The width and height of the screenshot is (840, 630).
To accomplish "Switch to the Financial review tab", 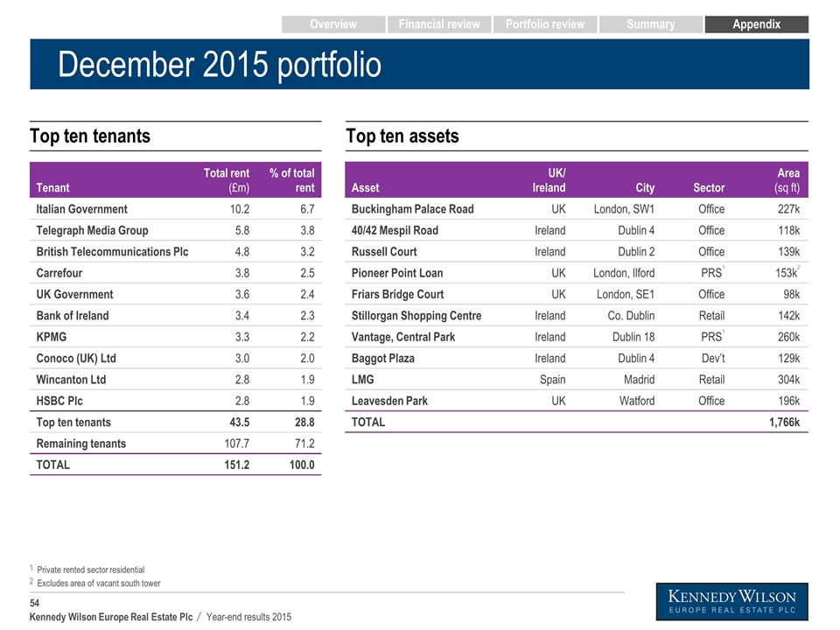I will coord(438,24).
